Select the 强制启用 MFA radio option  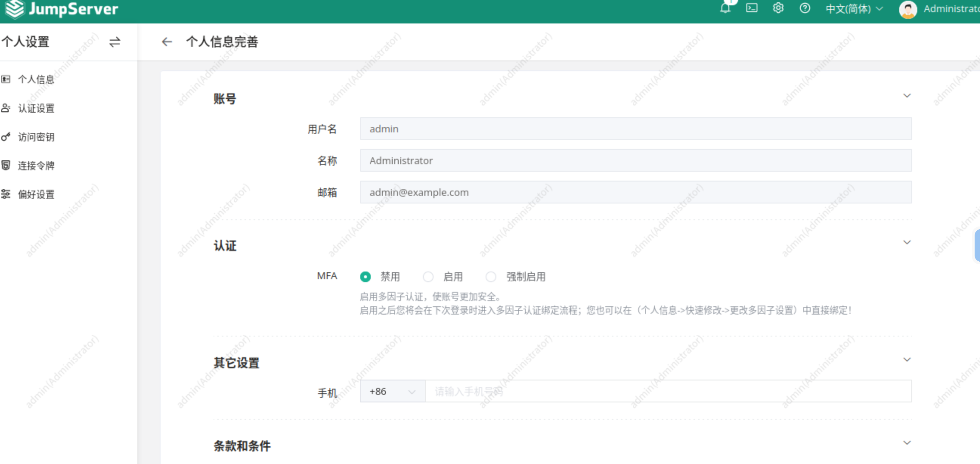coord(491,277)
